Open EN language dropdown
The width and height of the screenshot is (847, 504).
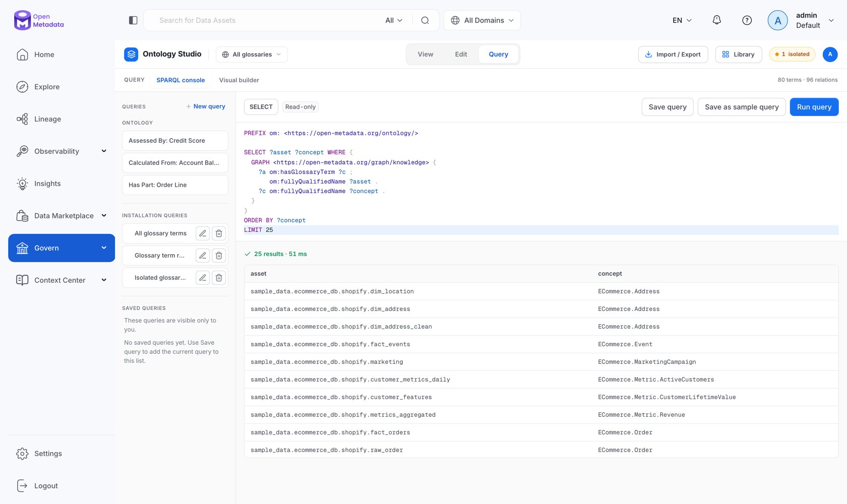682,20
